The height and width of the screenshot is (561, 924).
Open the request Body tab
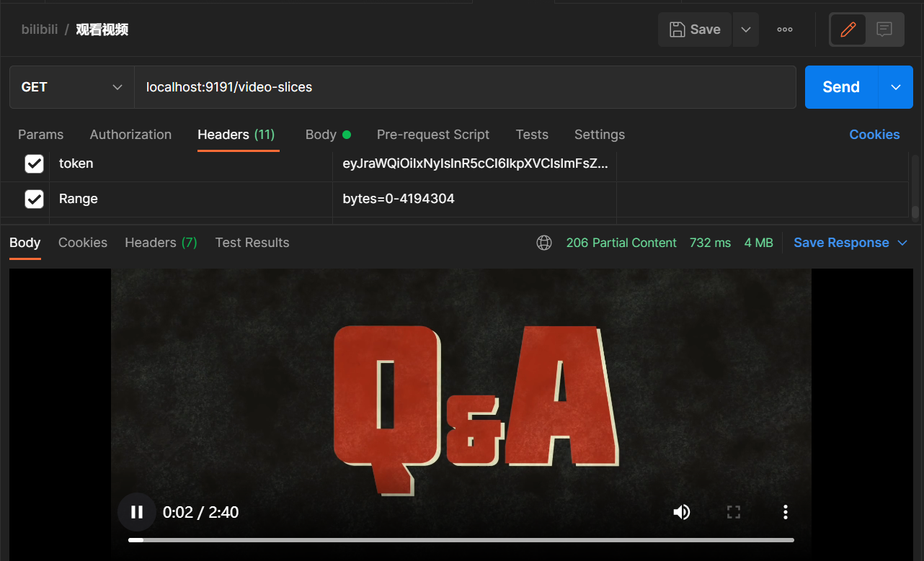click(x=328, y=135)
